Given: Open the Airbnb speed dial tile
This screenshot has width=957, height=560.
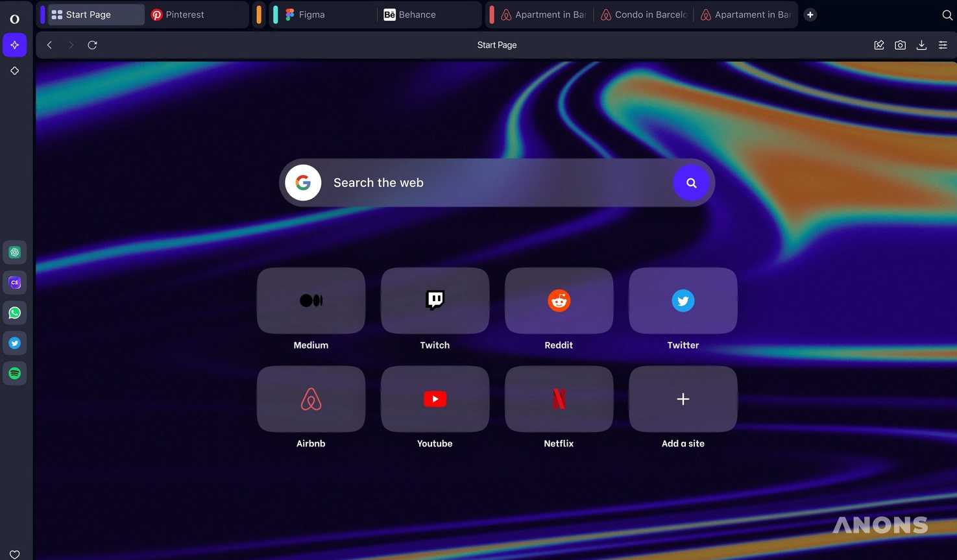Looking at the screenshot, I should [311, 399].
